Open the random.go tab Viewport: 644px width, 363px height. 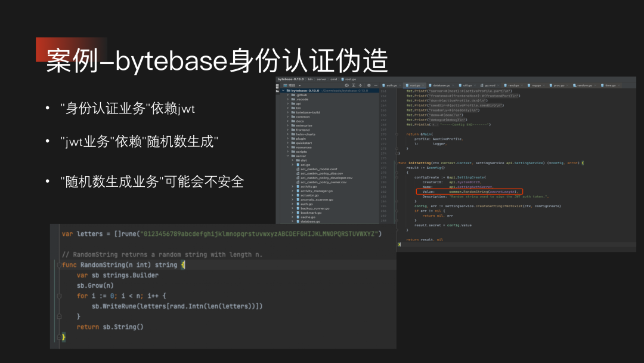click(x=583, y=85)
